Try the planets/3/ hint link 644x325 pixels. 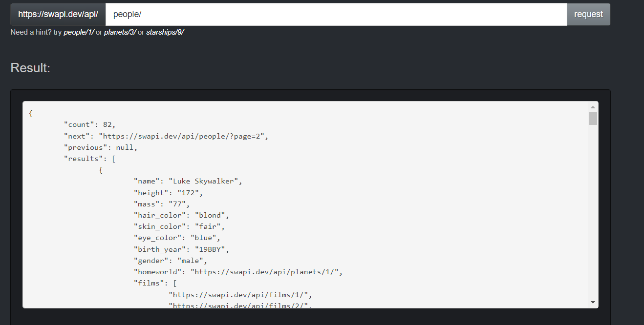[x=120, y=32]
